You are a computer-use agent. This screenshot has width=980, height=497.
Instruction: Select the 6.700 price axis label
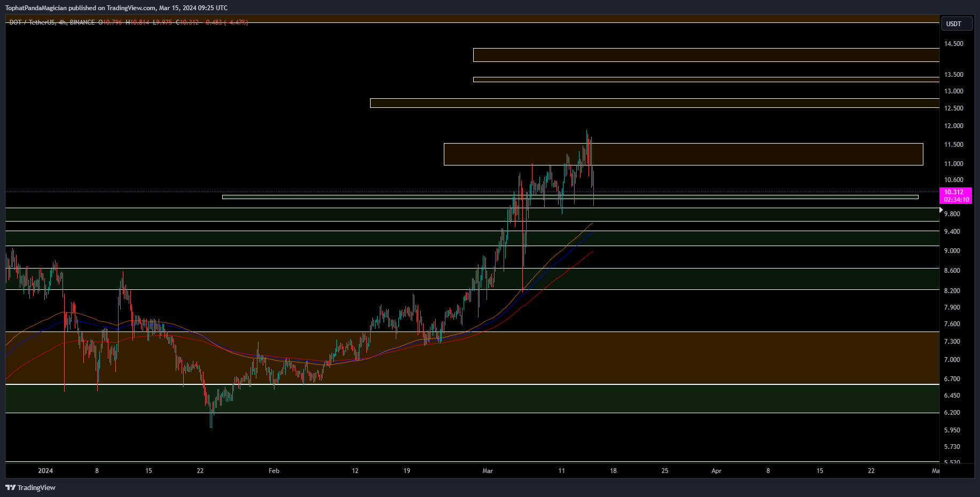[952, 379]
